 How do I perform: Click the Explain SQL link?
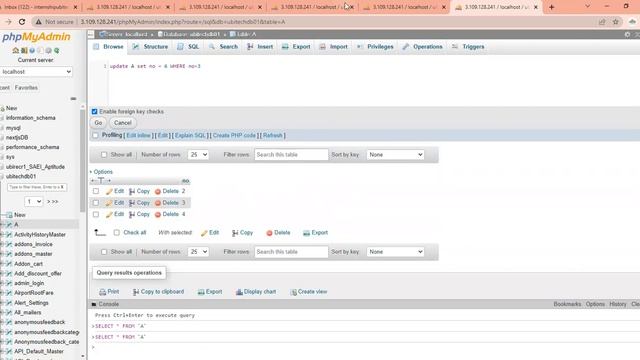(x=190, y=136)
